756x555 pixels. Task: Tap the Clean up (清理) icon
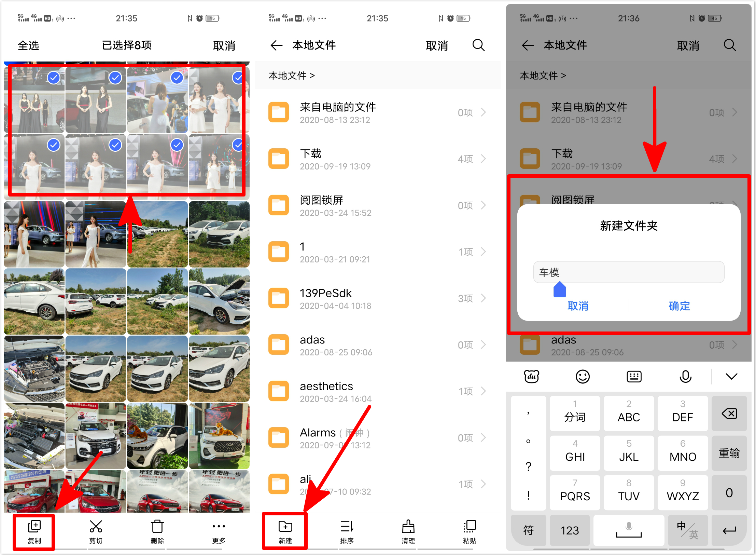tap(408, 526)
